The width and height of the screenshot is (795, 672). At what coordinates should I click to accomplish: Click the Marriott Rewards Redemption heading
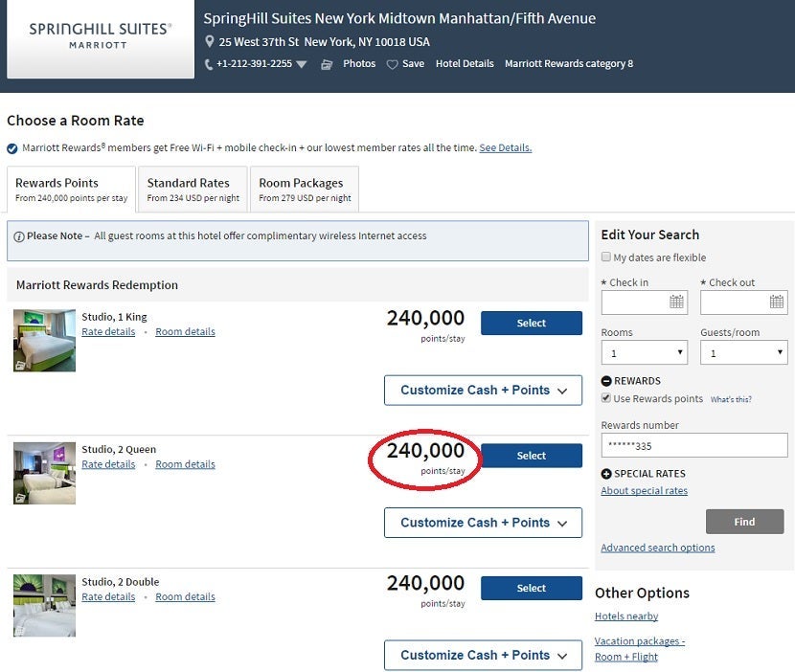(x=97, y=285)
